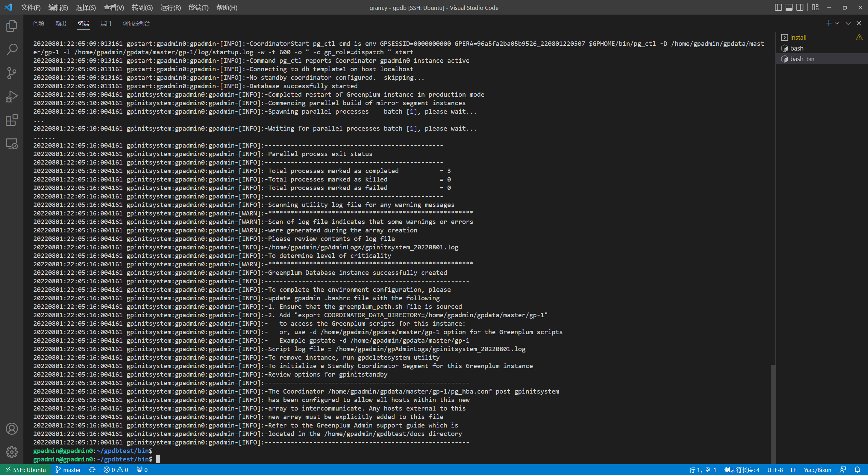This screenshot has height=475, width=868.
Task: Switch to the 调试控制台 panel tab
Action: coord(136,23)
